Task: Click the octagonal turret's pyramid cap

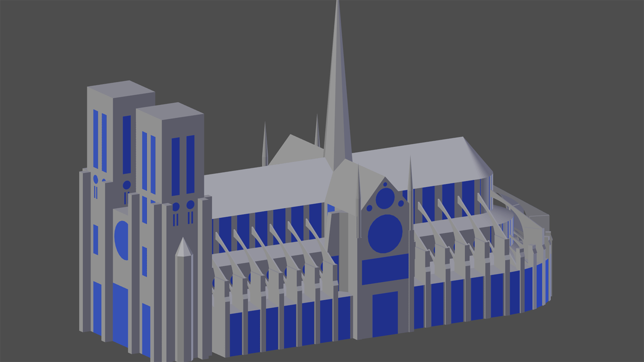Action: coord(183,248)
